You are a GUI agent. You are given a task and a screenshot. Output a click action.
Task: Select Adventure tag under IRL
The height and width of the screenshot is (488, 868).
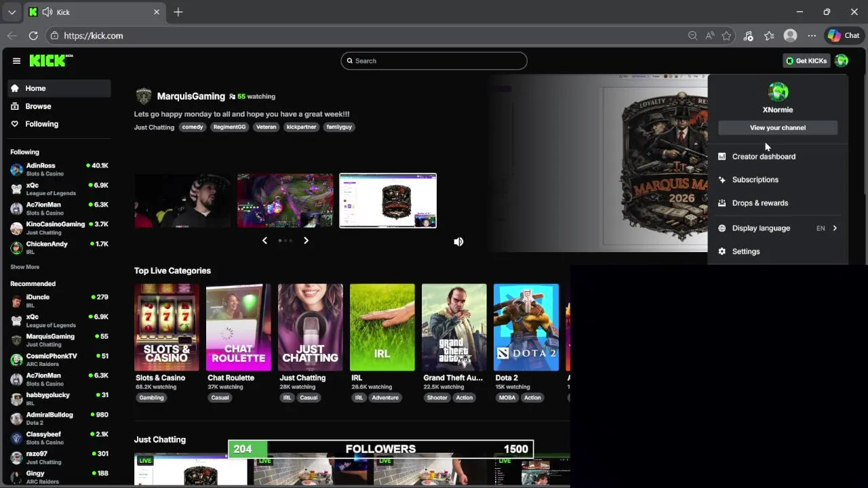pos(384,398)
